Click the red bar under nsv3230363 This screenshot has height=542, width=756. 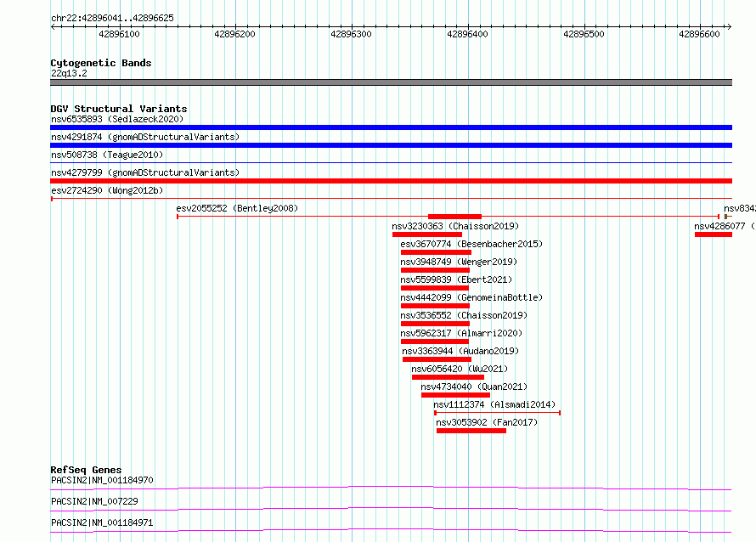point(427,234)
